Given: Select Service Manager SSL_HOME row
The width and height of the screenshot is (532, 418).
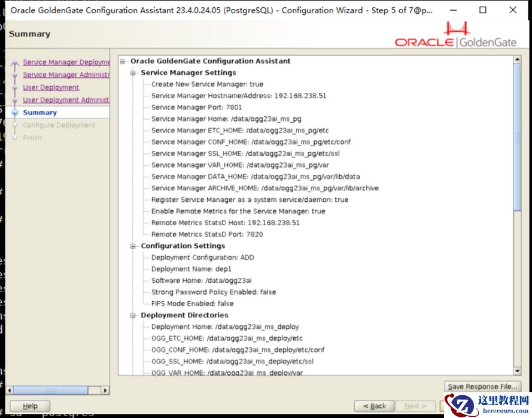Looking at the screenshot, I should tap(245, 153).
